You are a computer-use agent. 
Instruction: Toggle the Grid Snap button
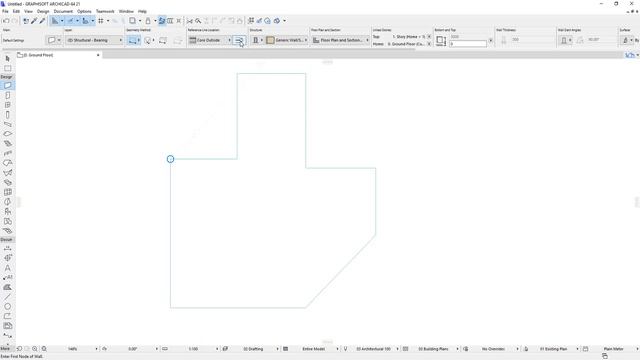tap(100, 21)
